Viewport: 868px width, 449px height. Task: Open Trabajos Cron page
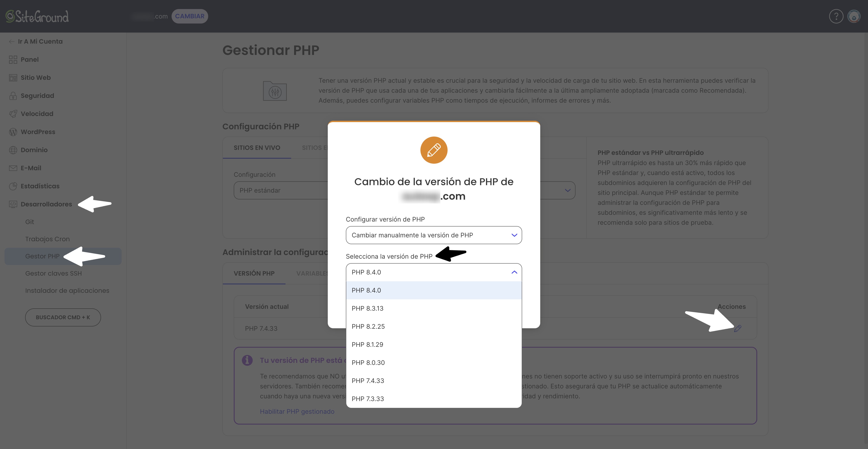pos(47,239)
